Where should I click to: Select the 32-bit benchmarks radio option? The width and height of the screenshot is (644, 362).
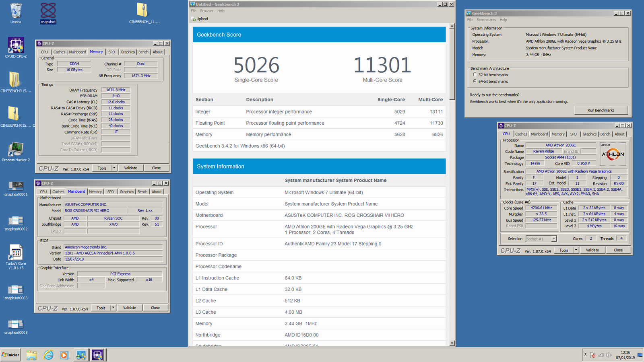475,75
